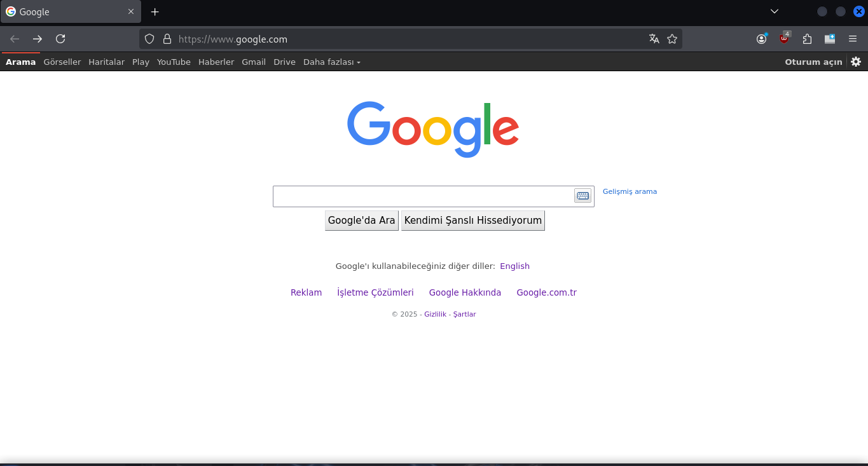The width and height of the screenshot is (868, 466).
Task: Open Drive from the top bar
Action: pos(284,62)
